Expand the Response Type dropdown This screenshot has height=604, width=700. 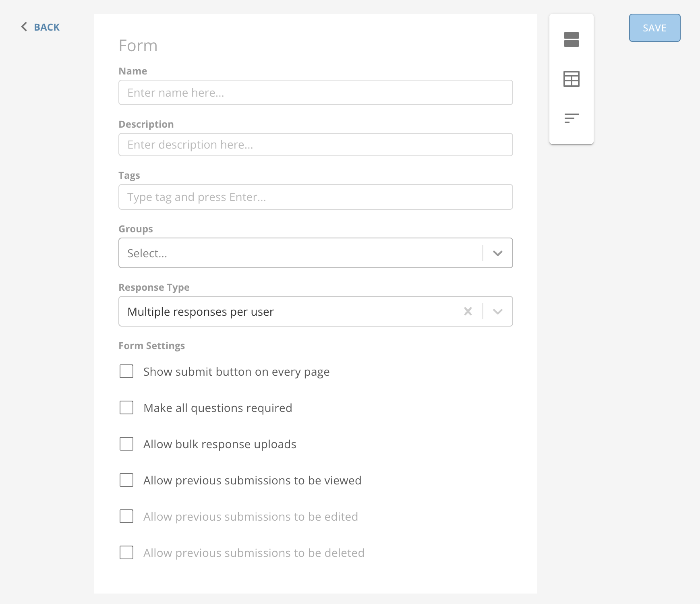click(x=498, y=311)
